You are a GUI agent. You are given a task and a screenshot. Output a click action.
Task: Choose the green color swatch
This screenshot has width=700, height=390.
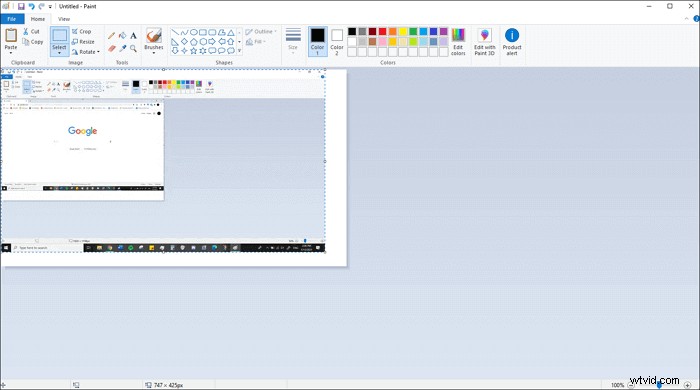point(413,31)
